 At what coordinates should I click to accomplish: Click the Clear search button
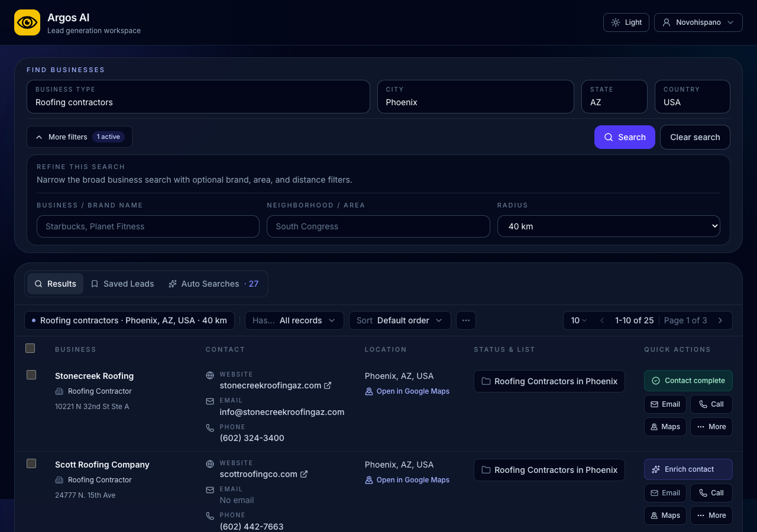pos(695,137)
